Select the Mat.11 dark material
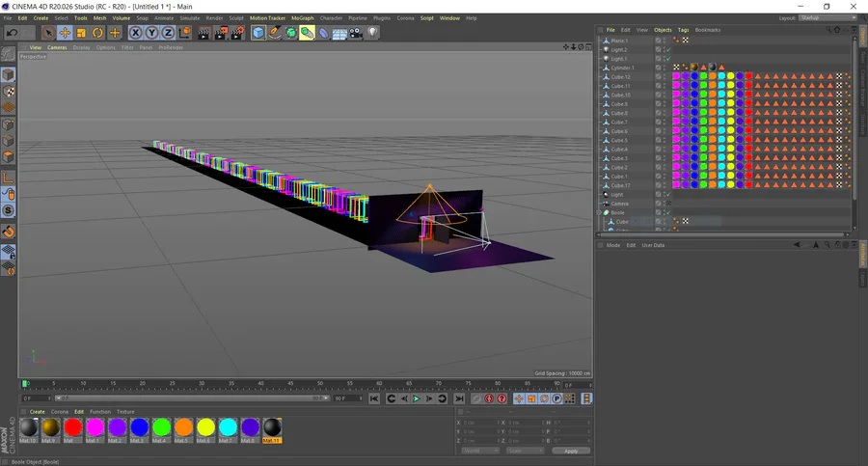 pos(272,428)
